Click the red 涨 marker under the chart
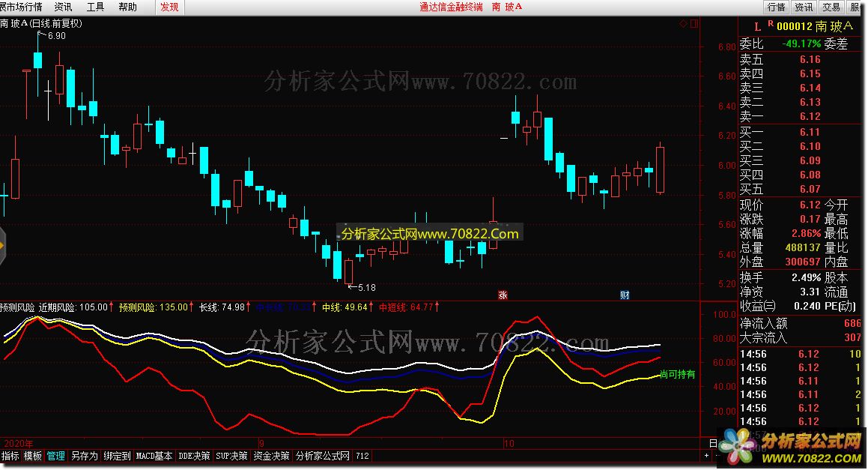 [503, 295]
